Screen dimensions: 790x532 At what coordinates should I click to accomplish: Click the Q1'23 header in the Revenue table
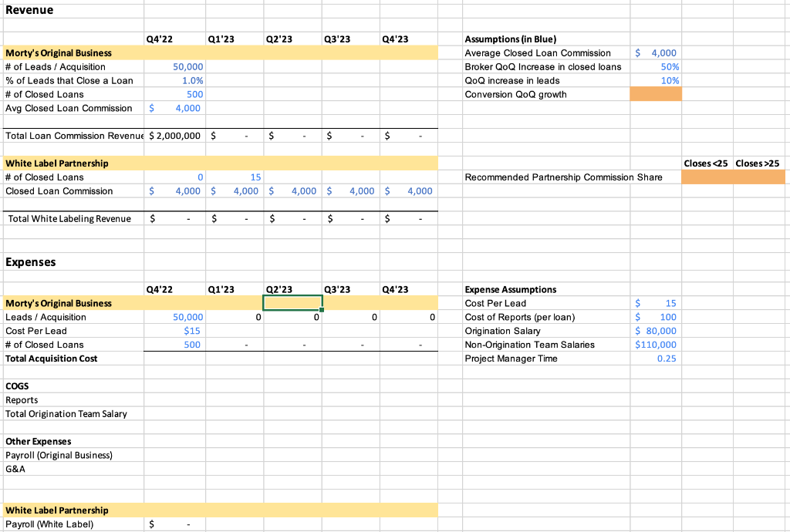[x=221, y=39]
